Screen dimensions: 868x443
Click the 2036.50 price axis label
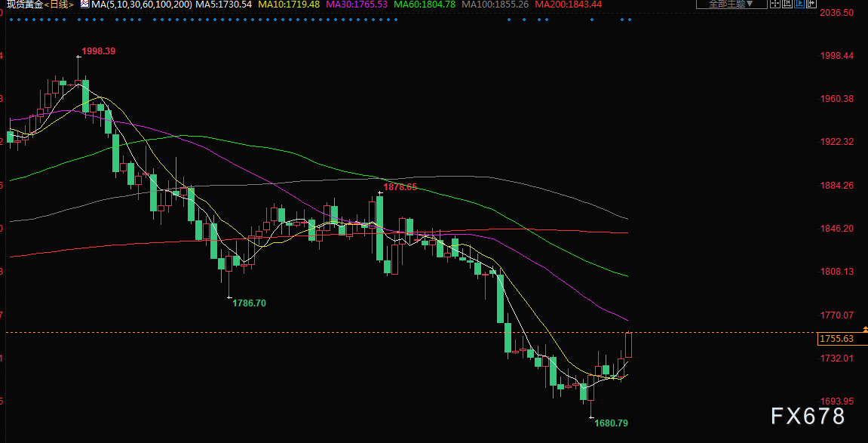pyautogui.click(x=838, y=12)
